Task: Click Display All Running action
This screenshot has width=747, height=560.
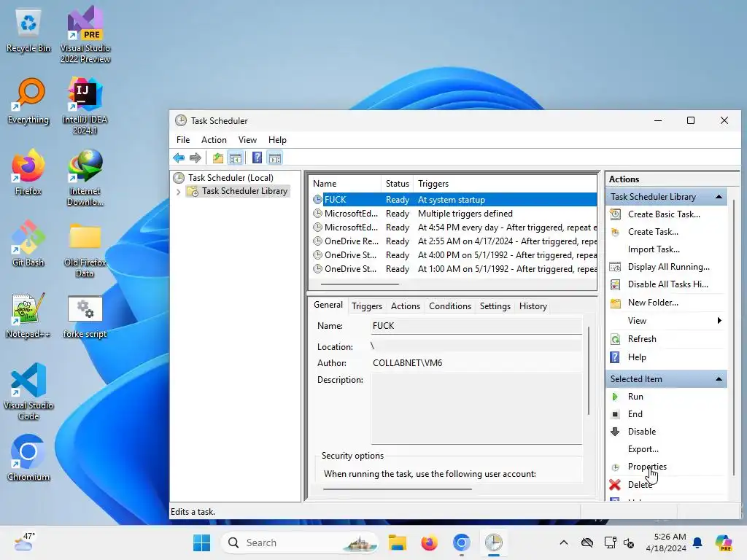Action: pos(668,267)
